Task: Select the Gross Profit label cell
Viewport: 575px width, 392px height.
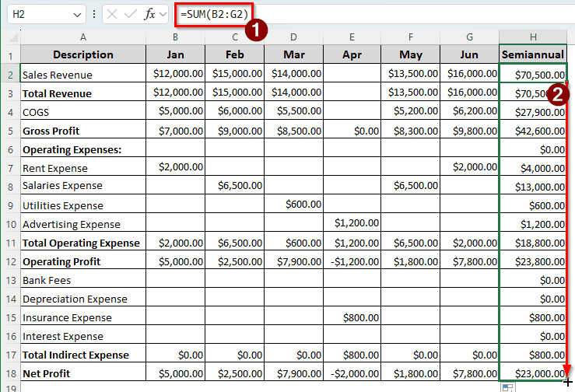Action: click(x=83, y=129)
